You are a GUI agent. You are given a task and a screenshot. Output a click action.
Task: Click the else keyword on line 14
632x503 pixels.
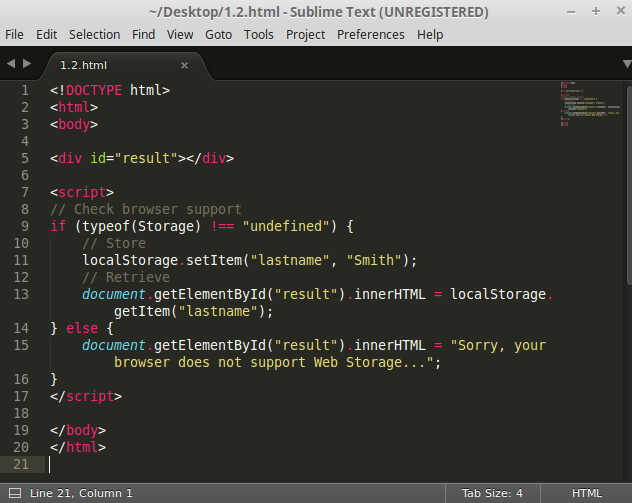(82, 328)
